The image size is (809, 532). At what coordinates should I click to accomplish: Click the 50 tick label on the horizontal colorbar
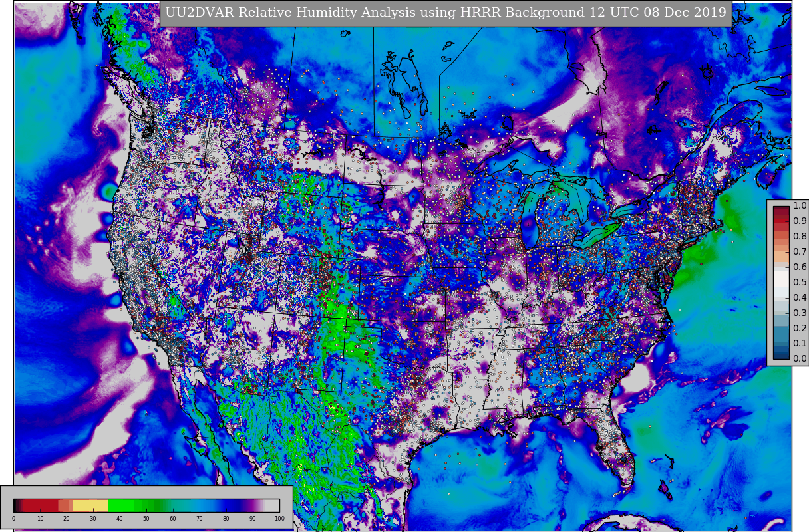coord(146,519)
